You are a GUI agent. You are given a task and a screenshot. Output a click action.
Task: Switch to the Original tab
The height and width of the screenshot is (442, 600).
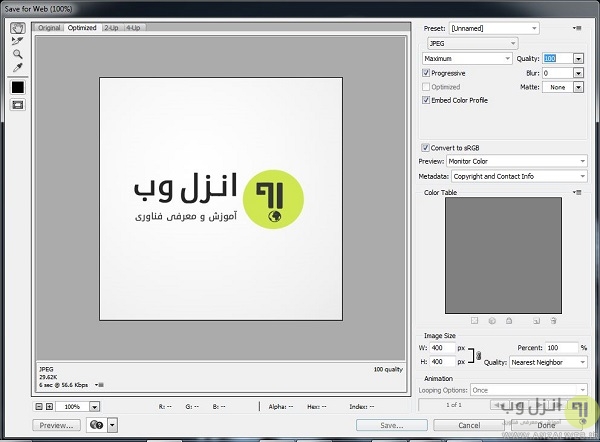(x=49, y=28)
